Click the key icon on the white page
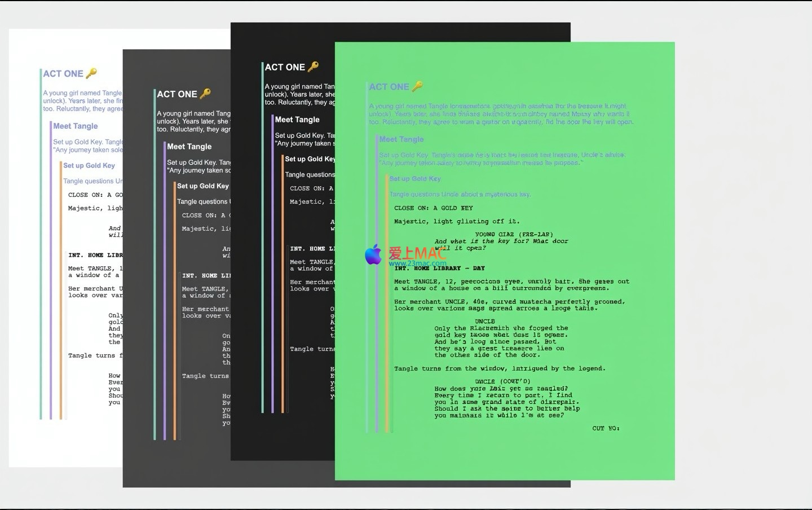The width and height of the screenshot is (812, 510). click(91, 73)
